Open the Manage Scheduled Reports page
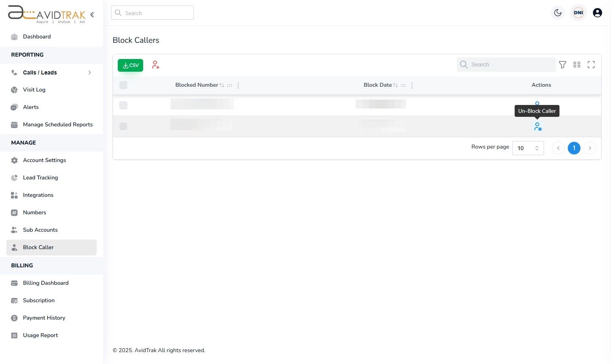611x364 pixels. pos(57,124)
